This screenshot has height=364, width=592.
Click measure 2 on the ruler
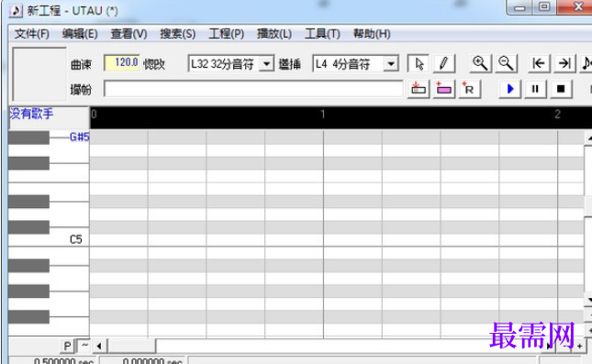(x=557, y=115)
